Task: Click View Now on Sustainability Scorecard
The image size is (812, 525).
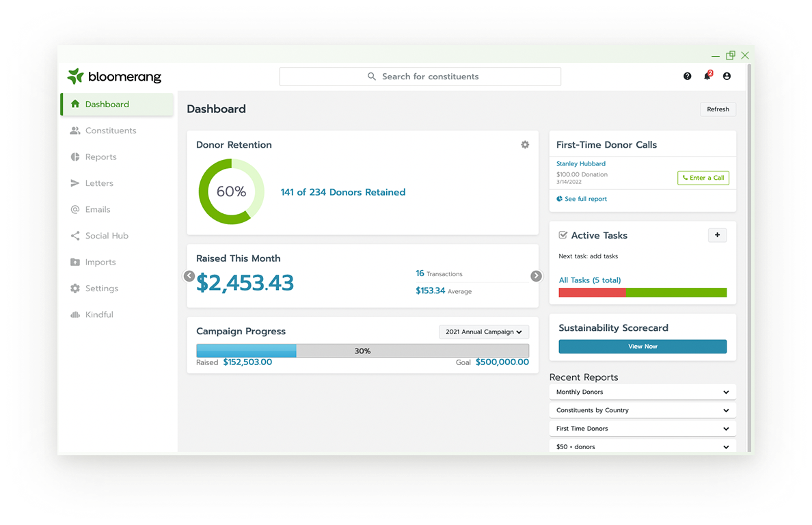Action: coord(642,347)
